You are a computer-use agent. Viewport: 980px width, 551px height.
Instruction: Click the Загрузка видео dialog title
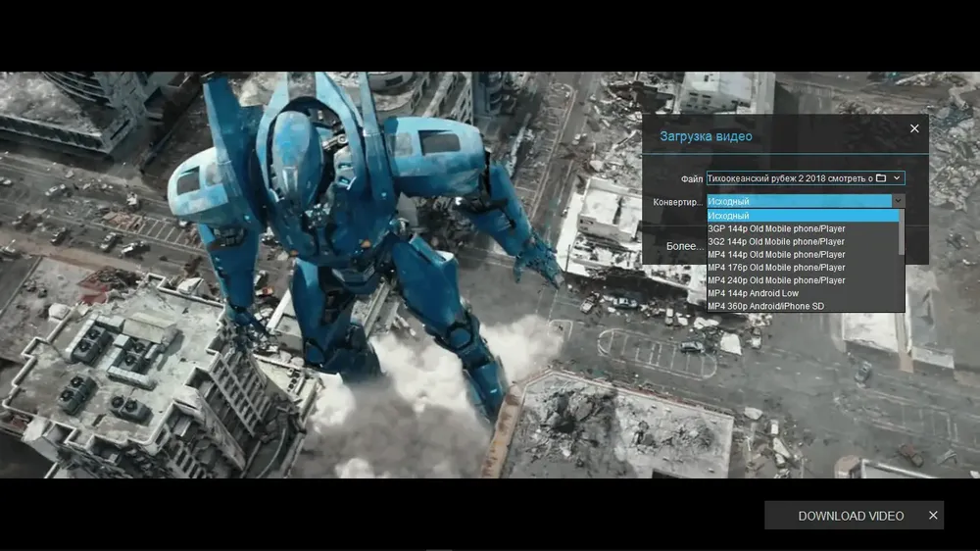tap(706, 136)
